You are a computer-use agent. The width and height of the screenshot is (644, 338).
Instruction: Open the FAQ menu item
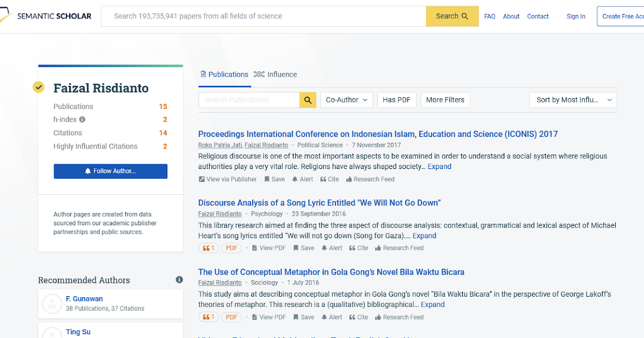[489, 16]
